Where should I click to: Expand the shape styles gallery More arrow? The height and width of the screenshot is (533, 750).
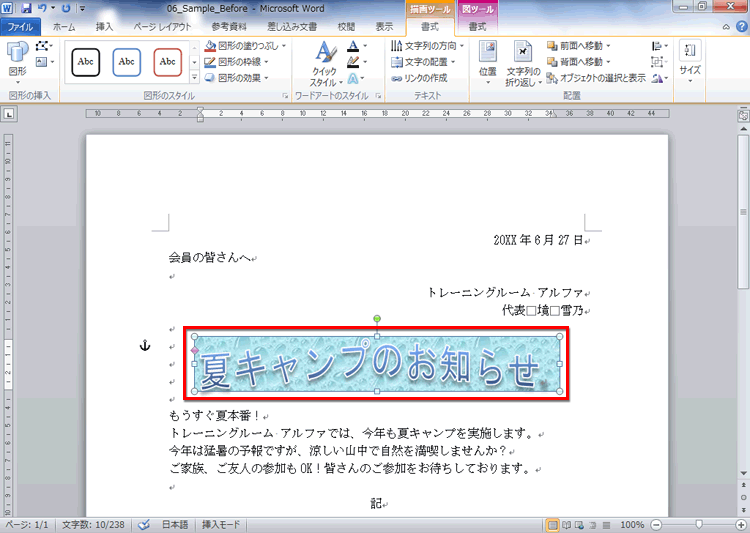coord(194,77)
